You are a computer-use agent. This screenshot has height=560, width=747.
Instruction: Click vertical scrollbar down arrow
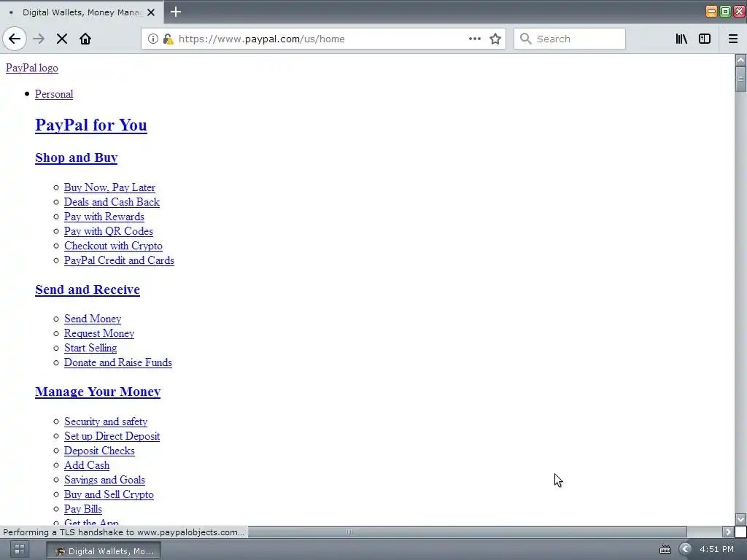point(740,519)
